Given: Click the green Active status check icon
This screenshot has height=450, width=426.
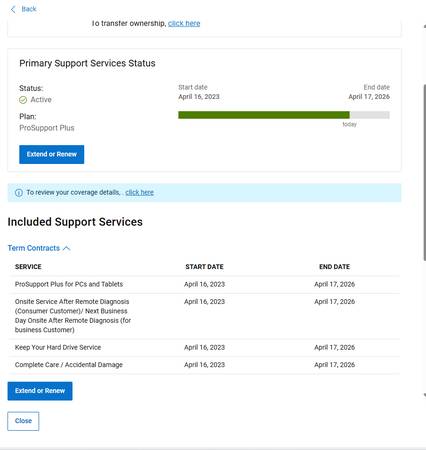Looking at the screenshot, I should 23,100.
